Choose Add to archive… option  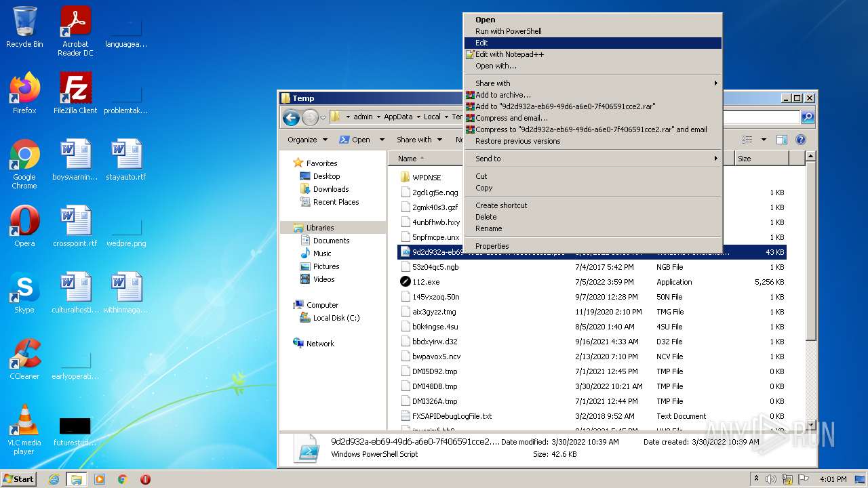point(593,95)
